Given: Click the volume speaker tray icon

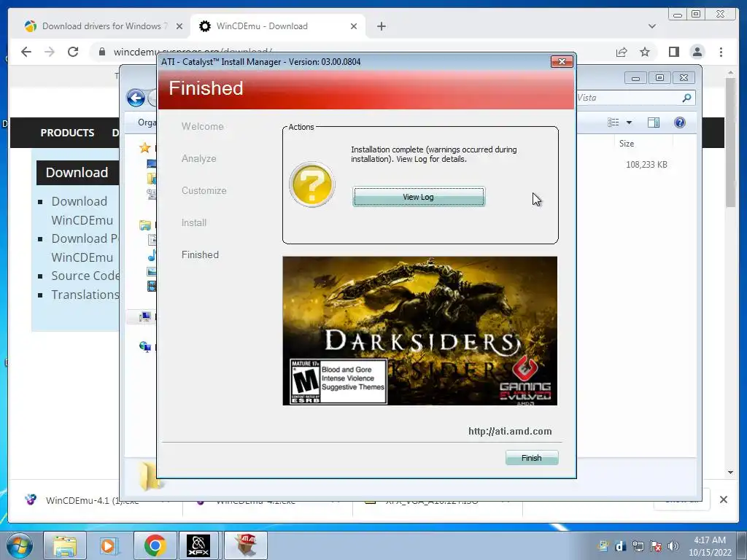Looking at the screenshot, I should pyautogui.click(x=673, y=546).
